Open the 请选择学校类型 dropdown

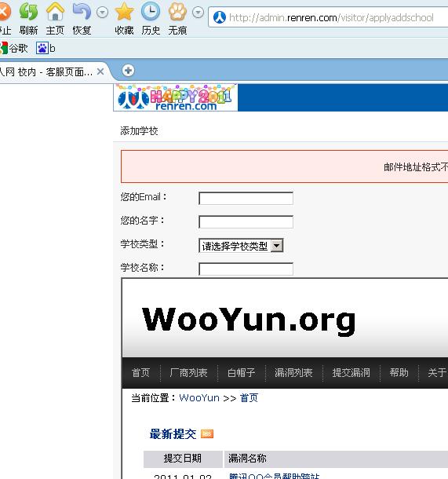click(x=241, y=246)
